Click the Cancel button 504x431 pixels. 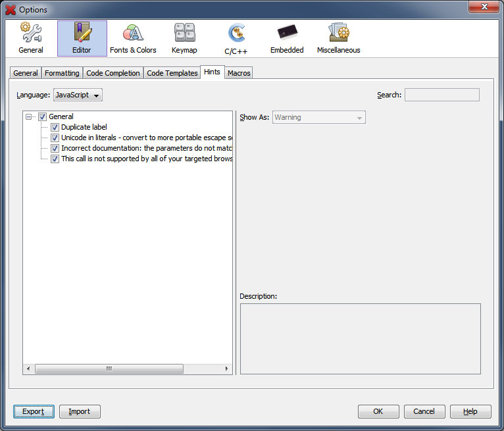[x=424, y=412]
